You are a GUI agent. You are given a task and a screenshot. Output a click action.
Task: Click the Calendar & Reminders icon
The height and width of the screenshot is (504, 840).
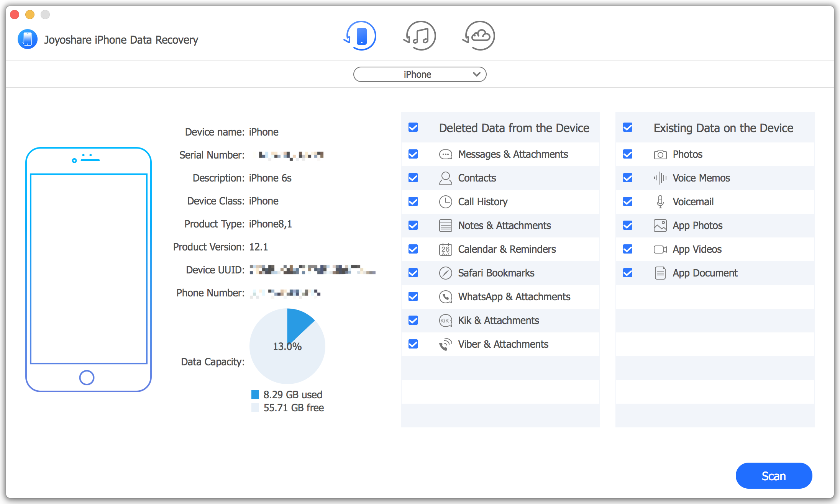(445, 249)
